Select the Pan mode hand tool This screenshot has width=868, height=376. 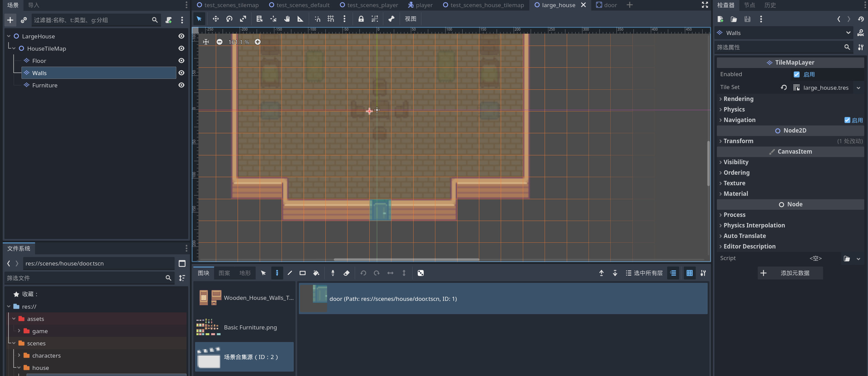click(287, 19)
